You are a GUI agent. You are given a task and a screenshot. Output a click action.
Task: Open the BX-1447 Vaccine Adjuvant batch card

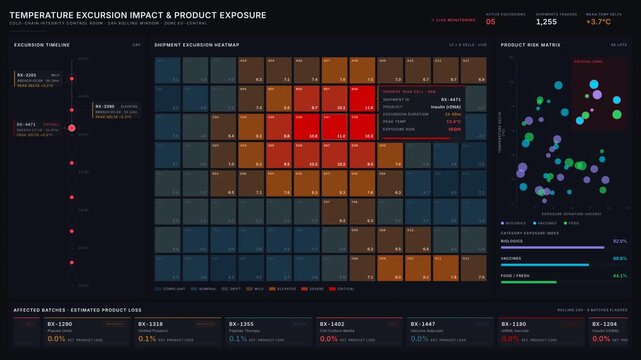click(x=450, y=332)
